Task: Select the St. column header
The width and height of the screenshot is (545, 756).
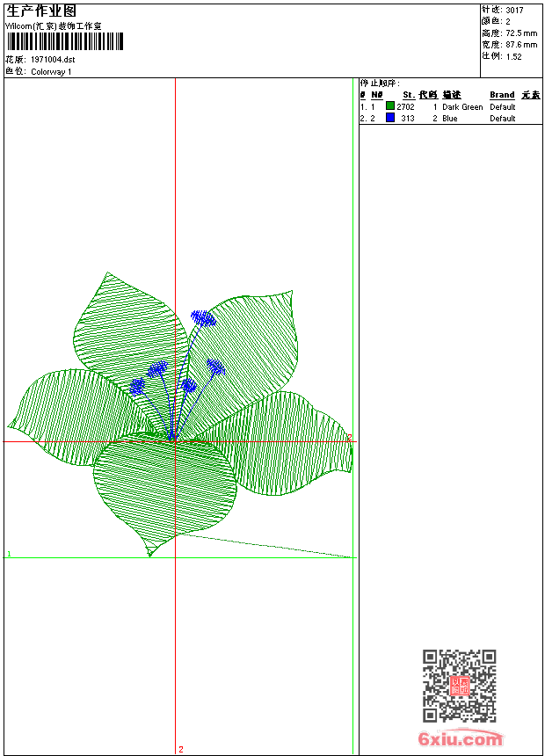Action: tap(408, 95)
